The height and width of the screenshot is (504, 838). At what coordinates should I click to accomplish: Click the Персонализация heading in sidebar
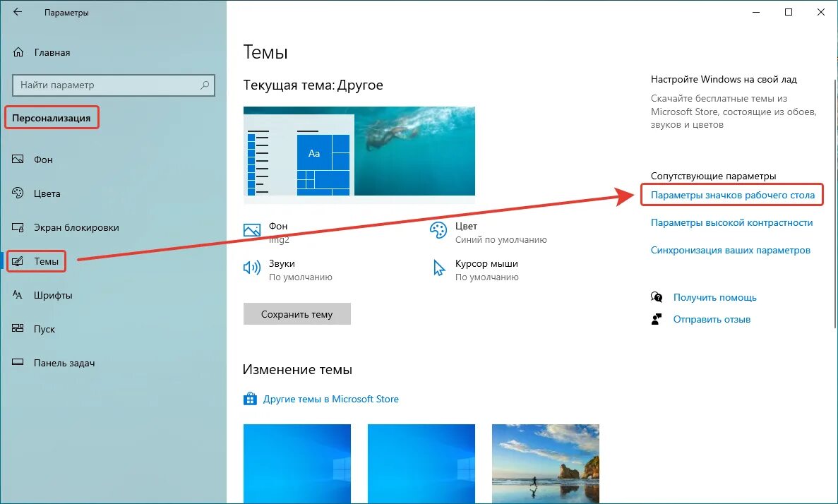point(52,118)
